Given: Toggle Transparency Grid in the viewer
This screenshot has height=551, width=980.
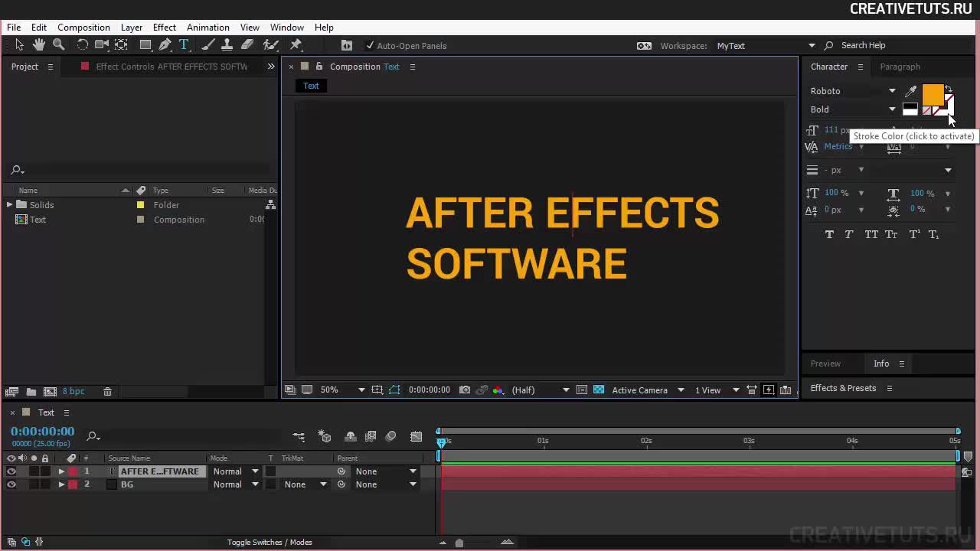Looking at the screenshot, I should (599, 390).
